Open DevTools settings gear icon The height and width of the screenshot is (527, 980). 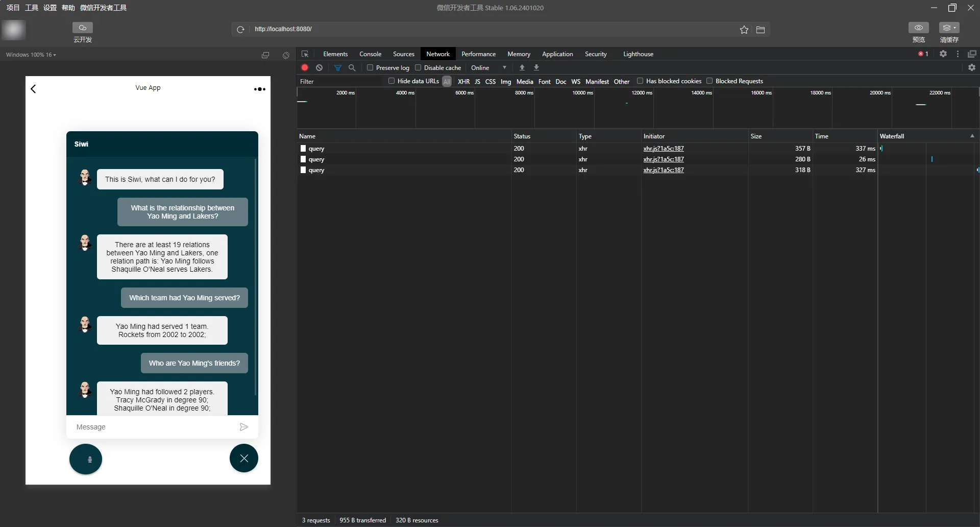(943, 54)
